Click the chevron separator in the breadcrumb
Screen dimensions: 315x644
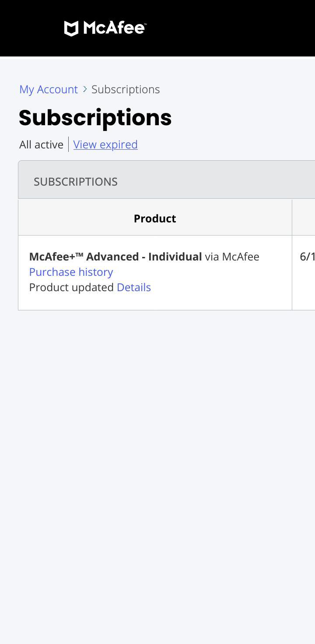coord(84,89)
